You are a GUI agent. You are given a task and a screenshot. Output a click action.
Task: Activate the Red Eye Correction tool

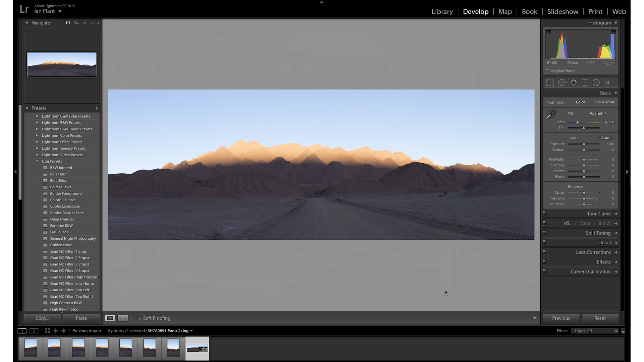coord(574,83)
